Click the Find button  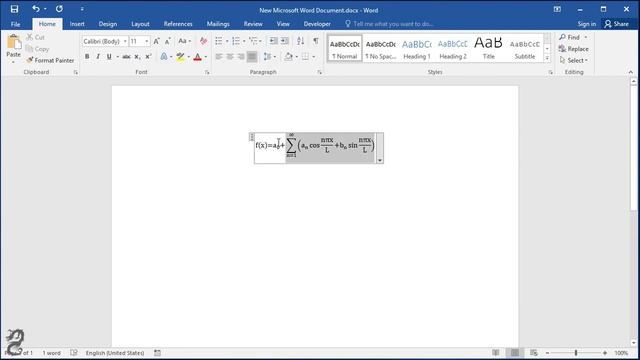click(x=570, y=37)
